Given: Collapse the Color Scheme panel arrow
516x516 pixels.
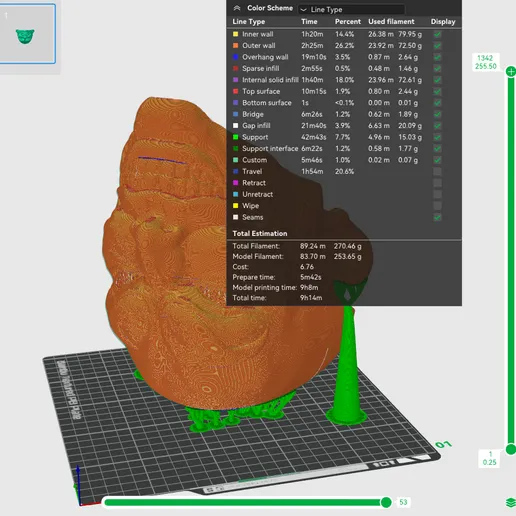Looking at the screenshot, I should pos(237,8).
